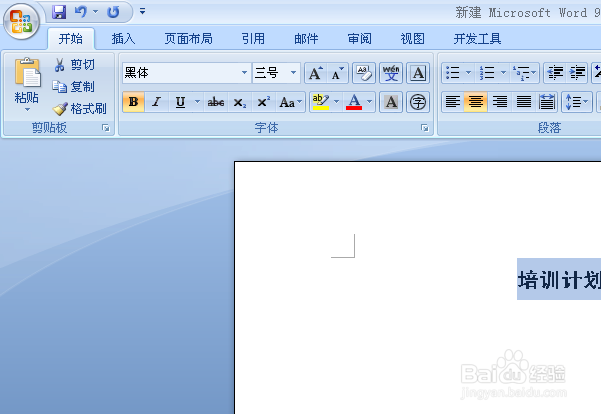
Task: Toggle center alignment
Action: (476, 102)
